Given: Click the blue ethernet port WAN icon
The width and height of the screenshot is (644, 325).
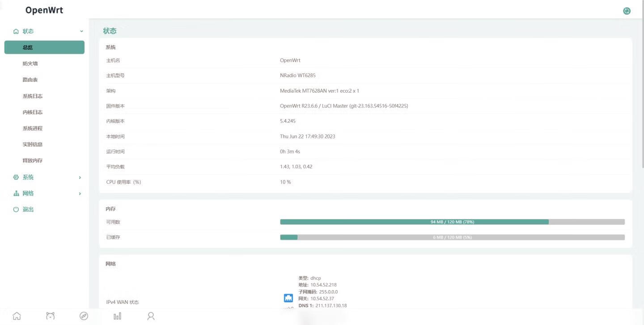Looking at the screenshot, I should click(x=288, y=298).
